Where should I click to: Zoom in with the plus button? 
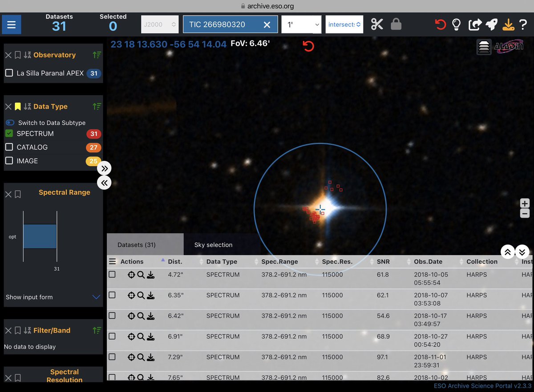coord(525,203)
